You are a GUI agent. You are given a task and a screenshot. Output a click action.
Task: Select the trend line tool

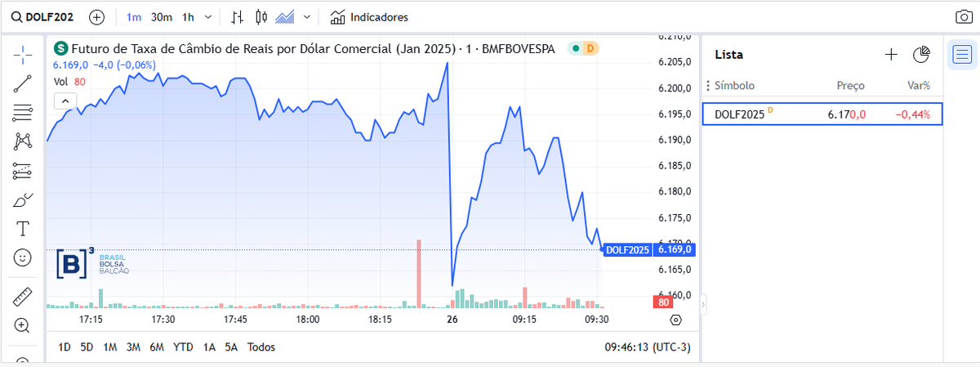coord(23,83)
